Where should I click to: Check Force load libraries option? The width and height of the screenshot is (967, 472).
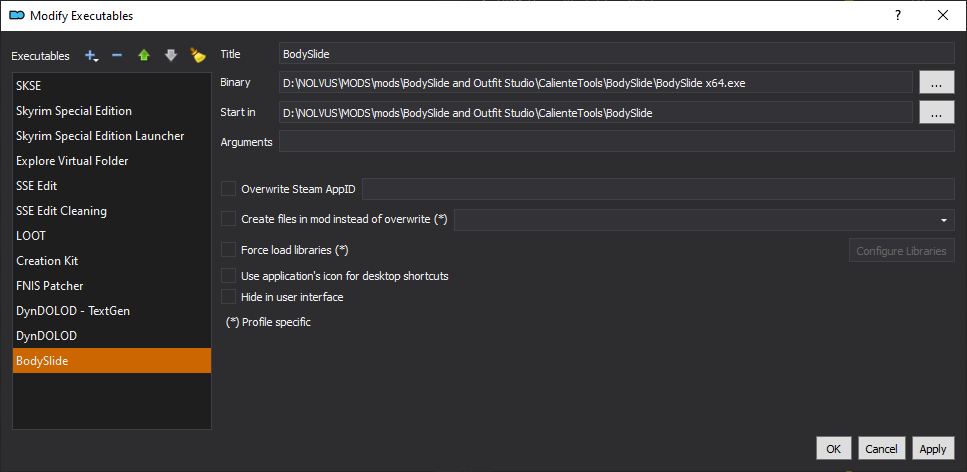tap(229, 250)
